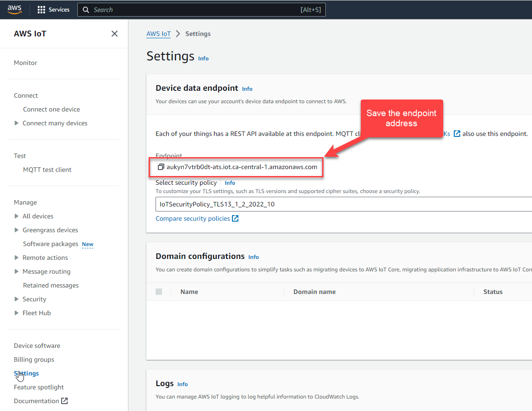
Task: Click Documentation external link icon
Action: [64, 401]
